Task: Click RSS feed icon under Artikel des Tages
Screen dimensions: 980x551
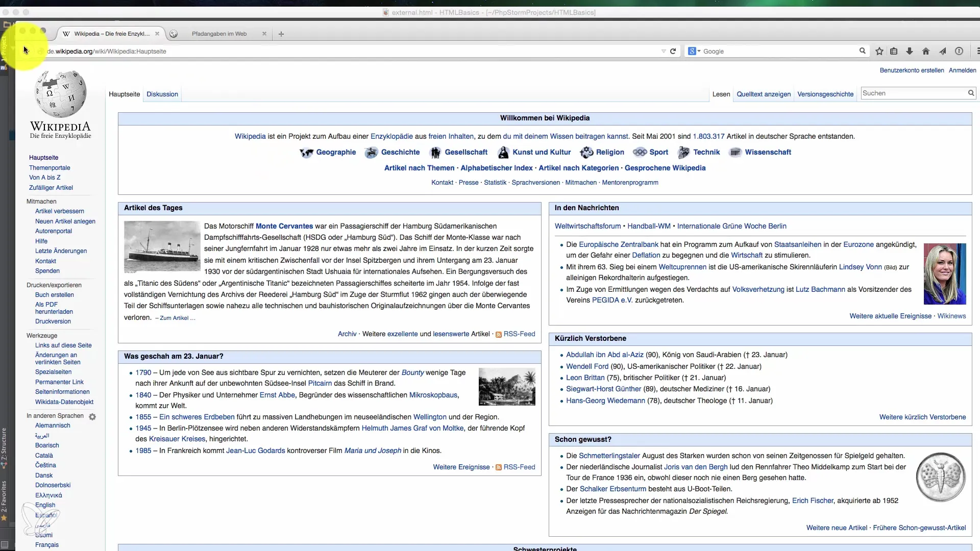Action: click(499, 334)
